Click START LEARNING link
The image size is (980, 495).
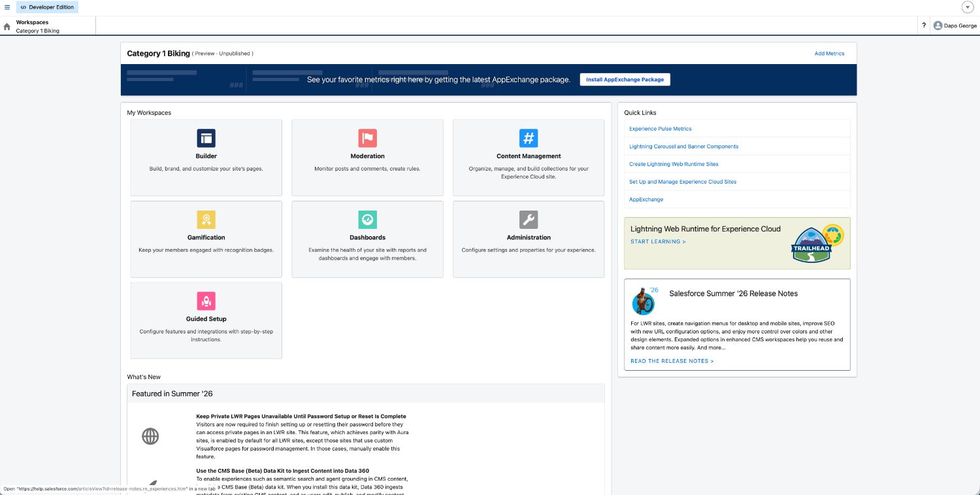pyautogui.click(x=658, y=242)
